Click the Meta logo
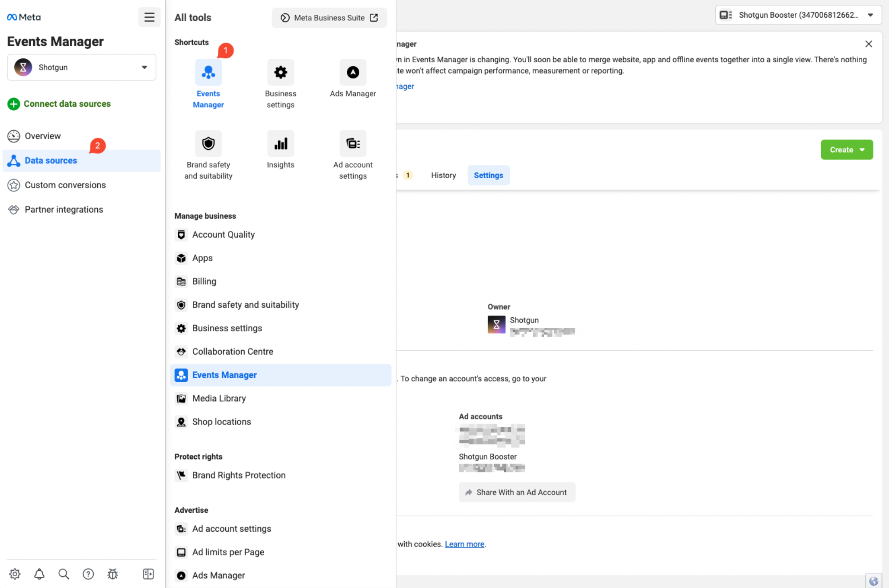Image resolution: width=889 pixels, height=588 pixels. coord(24,17)
